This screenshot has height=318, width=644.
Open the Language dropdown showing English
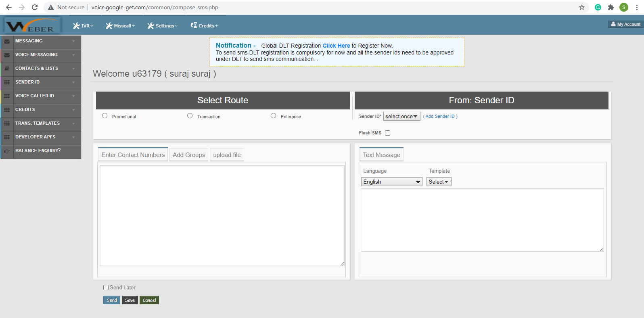[391, 182]
